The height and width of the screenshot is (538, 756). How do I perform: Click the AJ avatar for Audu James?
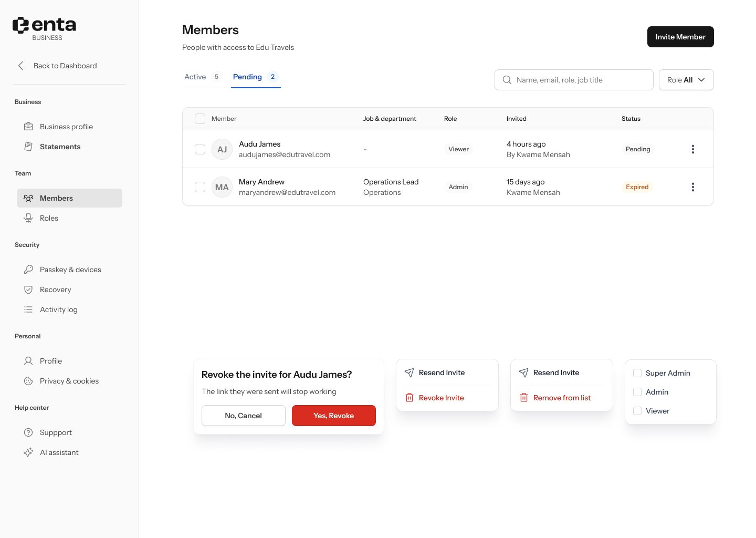[222, 149]
